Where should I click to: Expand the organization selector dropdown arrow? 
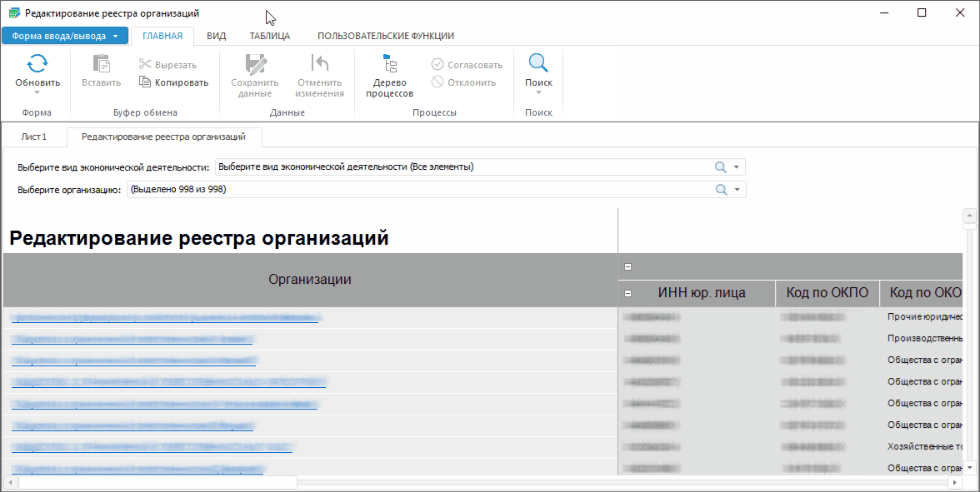click(737, 190)
